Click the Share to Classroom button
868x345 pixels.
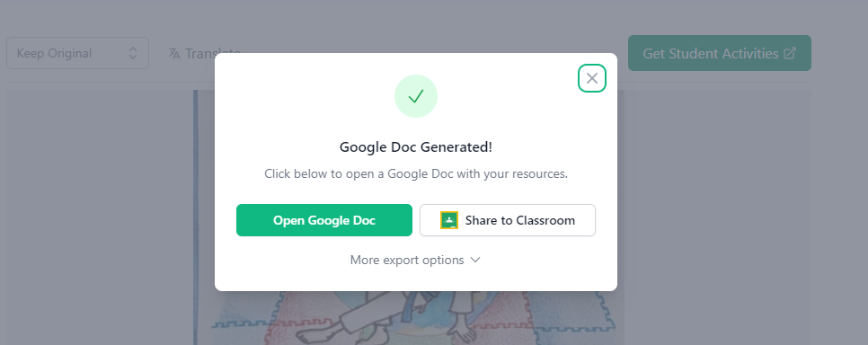click(x=507, y=220)
